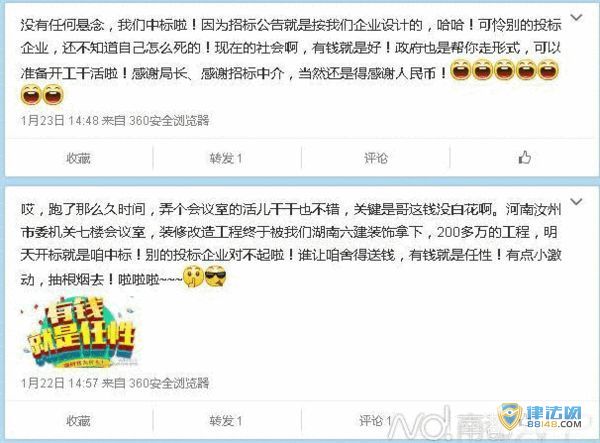The image size is (600, 443).
Task: Click the 1月23日 14:48 timestamp
Action: coord(60,121)
